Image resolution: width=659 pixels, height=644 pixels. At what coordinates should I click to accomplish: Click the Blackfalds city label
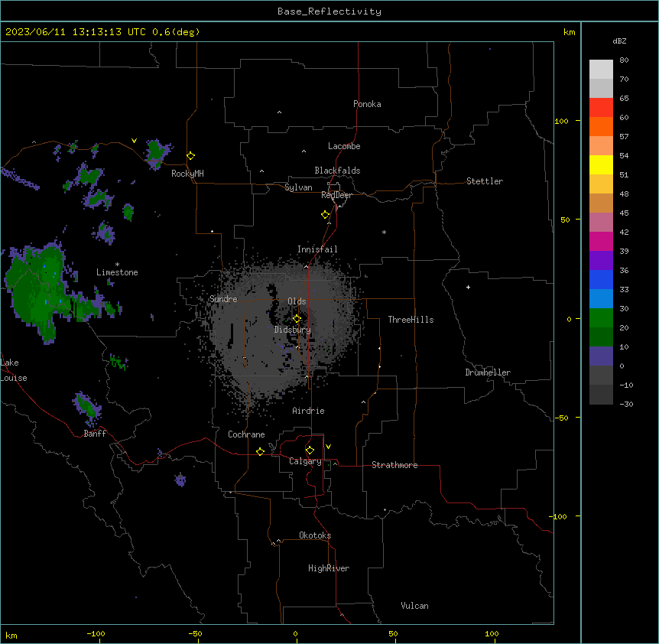[337, 171]
